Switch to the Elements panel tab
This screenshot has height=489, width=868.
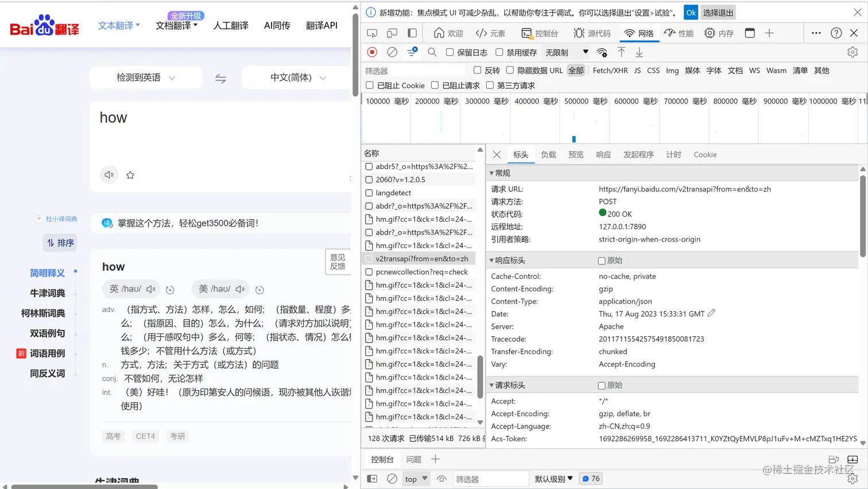(491, 33)
